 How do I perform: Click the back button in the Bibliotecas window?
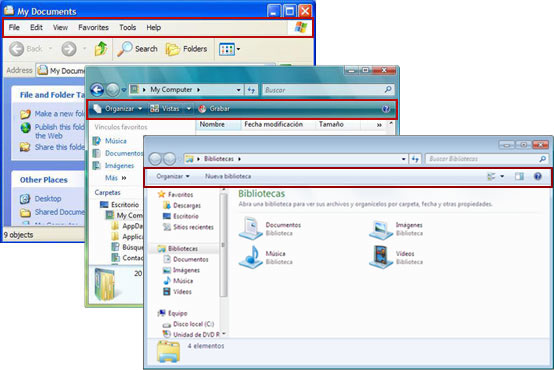click(x=155, y=159)
